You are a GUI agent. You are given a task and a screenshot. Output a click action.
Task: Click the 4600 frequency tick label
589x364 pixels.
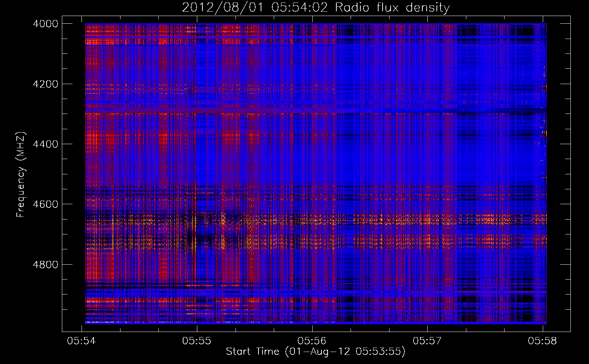click(x=46, y=204)
